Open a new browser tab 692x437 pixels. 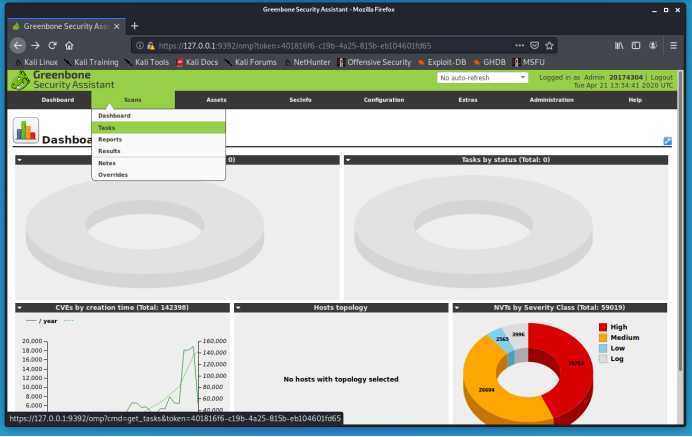coord(135,26)
